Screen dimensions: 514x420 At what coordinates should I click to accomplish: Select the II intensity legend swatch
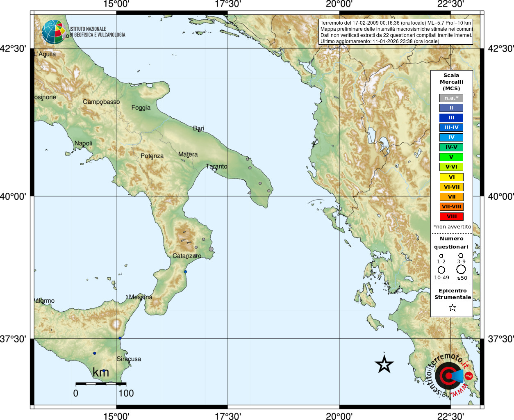point(451,108)
